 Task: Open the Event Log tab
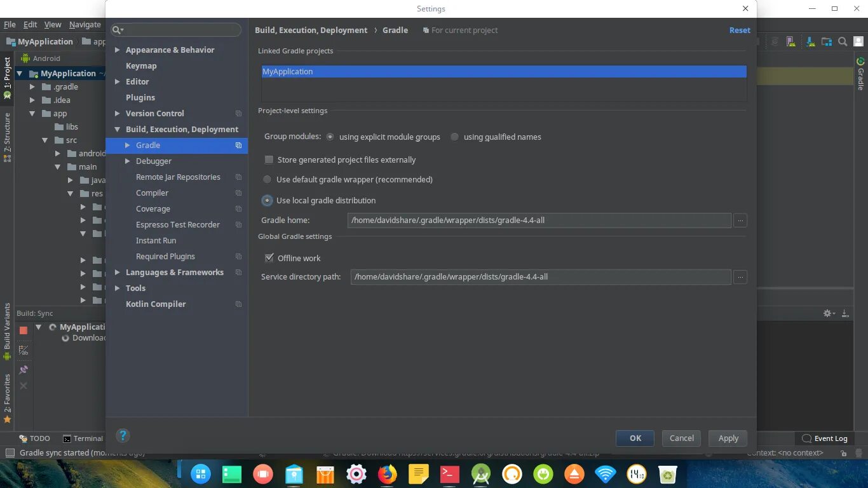tap(825, 438)
